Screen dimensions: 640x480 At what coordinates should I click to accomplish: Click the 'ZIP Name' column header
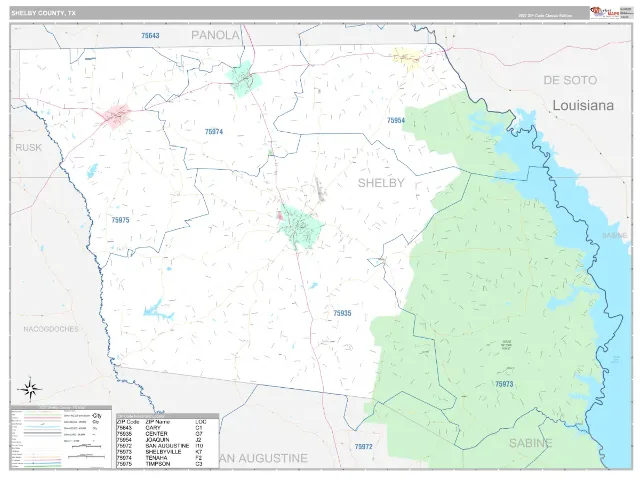click(x=158, y=422)
